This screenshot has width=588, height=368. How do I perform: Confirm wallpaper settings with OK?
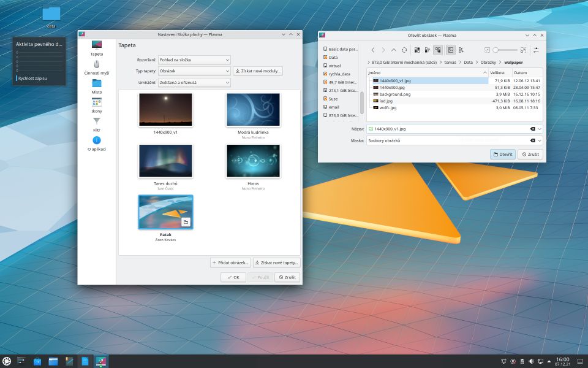pyautogui.click(x=233, y=277)
